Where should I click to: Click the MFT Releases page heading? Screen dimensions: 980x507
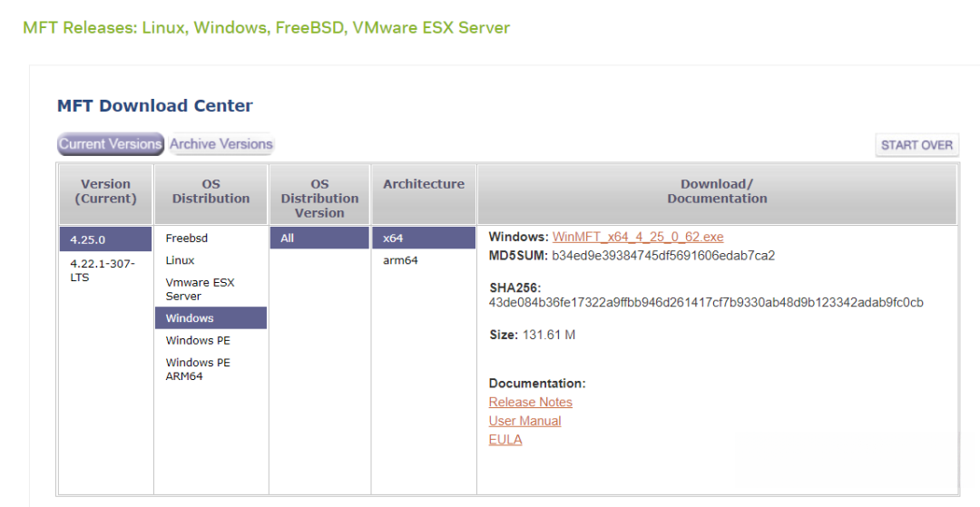pyautogui.click(x=266, y=28)
